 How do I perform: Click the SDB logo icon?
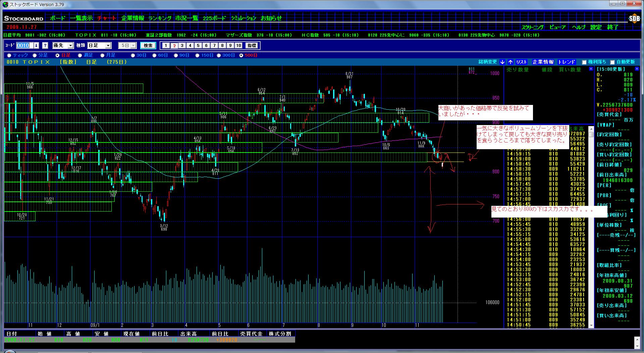(634, 19)
